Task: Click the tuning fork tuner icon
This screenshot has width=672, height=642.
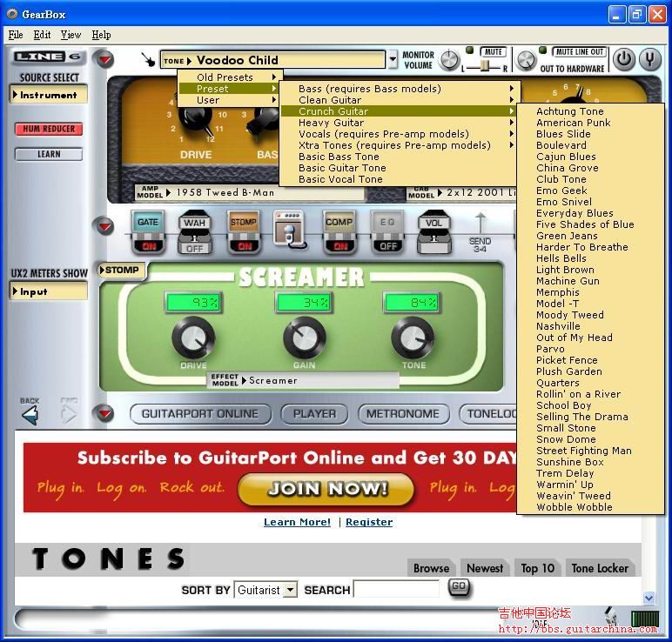Action: (x=650, y=59)
